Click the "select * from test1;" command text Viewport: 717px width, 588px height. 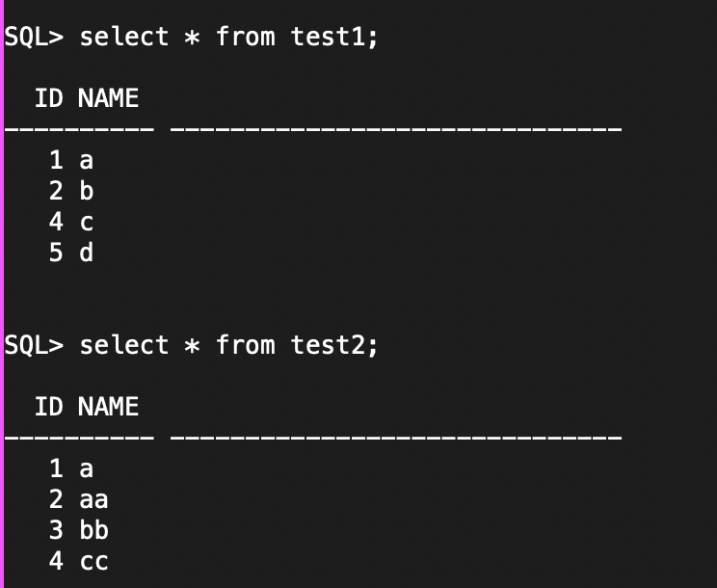[228, 38]
